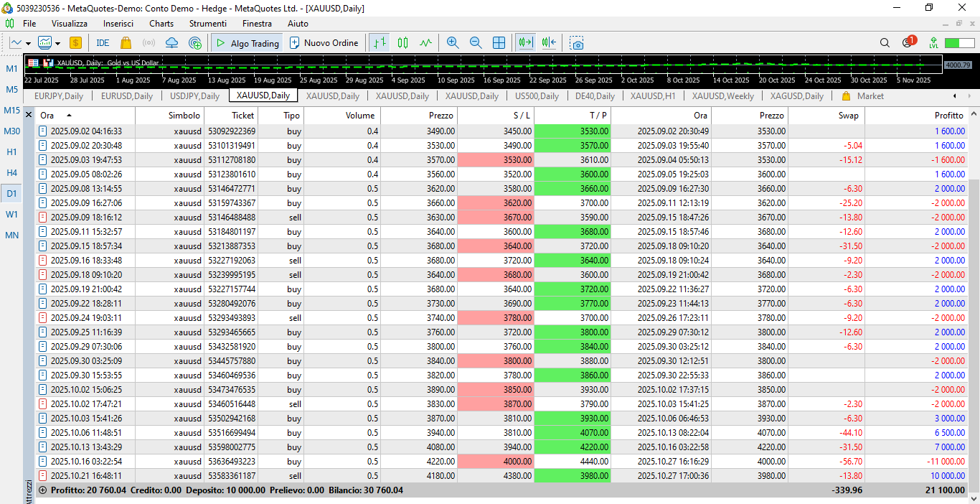Open the VPS cloud hosting icon
980x504 pixels.
tap(171, 43)
